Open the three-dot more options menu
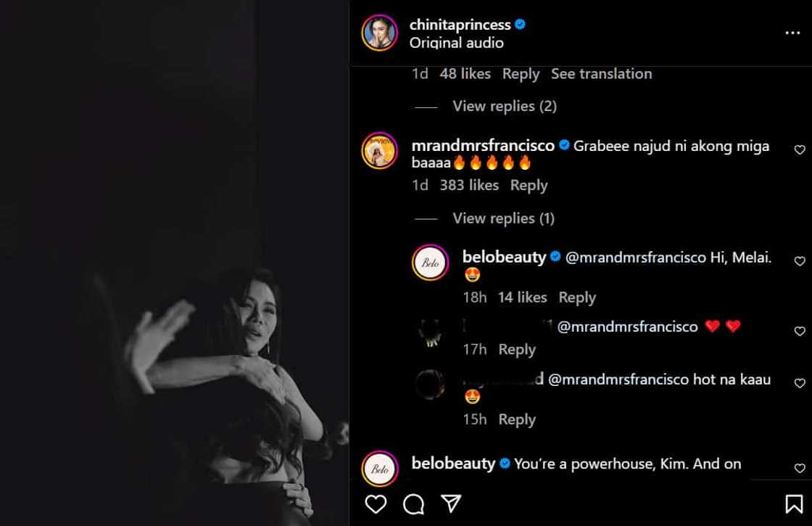The height and width of the screenshot is (526, 812). pyautogui.click(x=792, y=33)
